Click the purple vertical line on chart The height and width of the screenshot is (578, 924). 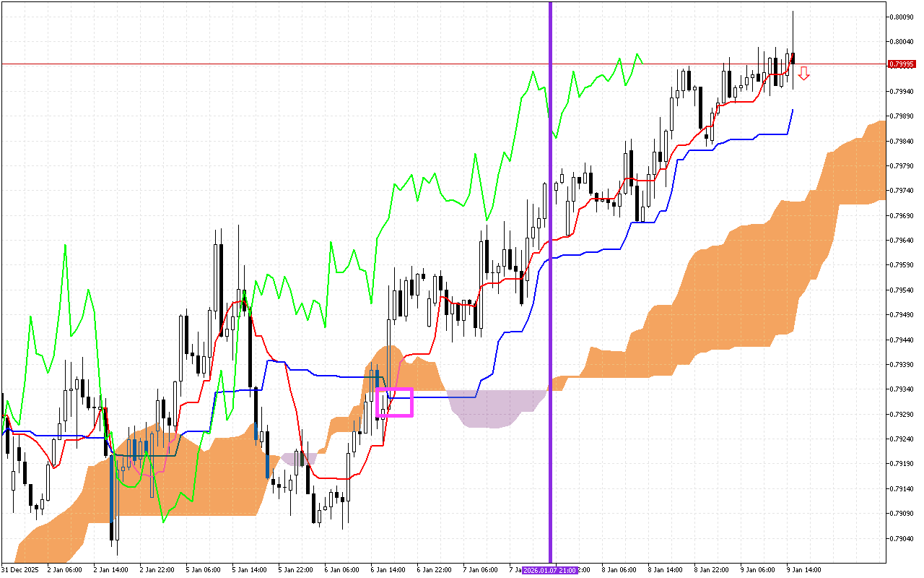point(551,217)
